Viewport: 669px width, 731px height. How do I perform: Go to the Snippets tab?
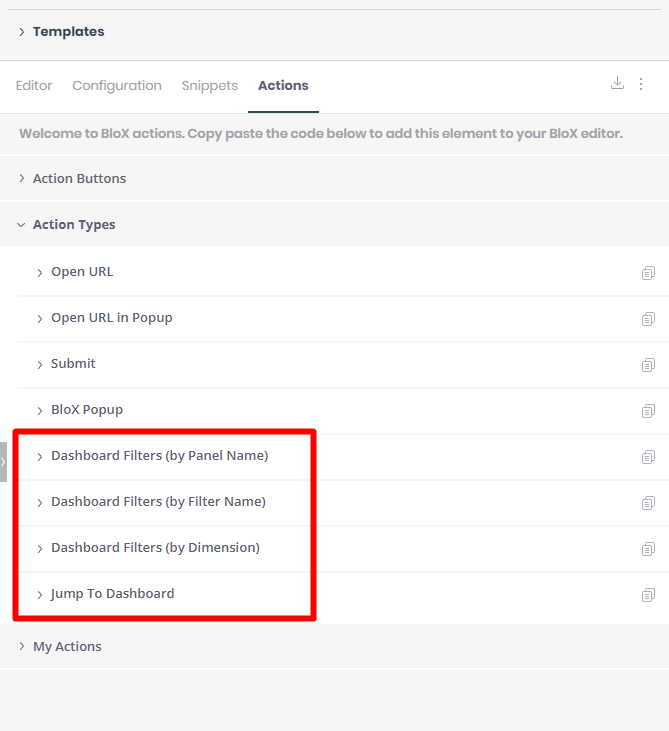(210, 86)
